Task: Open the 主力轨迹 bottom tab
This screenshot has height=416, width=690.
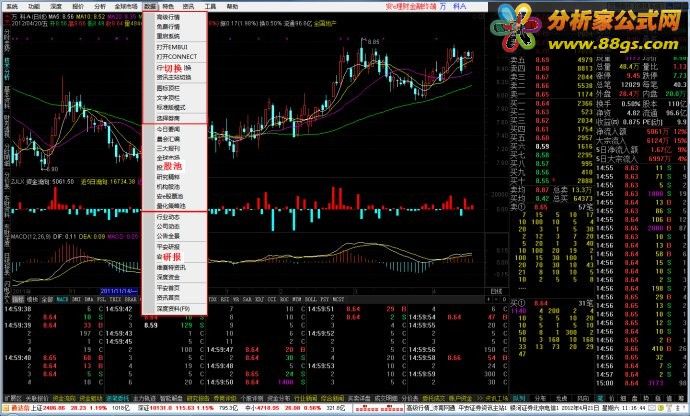Action: click(144, 398)
